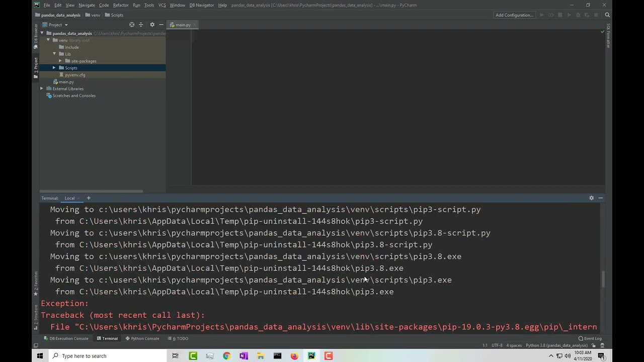Click the 4 spaces indent setting in status bar
This screenshot has width=644, height=362.
[514, 345]
